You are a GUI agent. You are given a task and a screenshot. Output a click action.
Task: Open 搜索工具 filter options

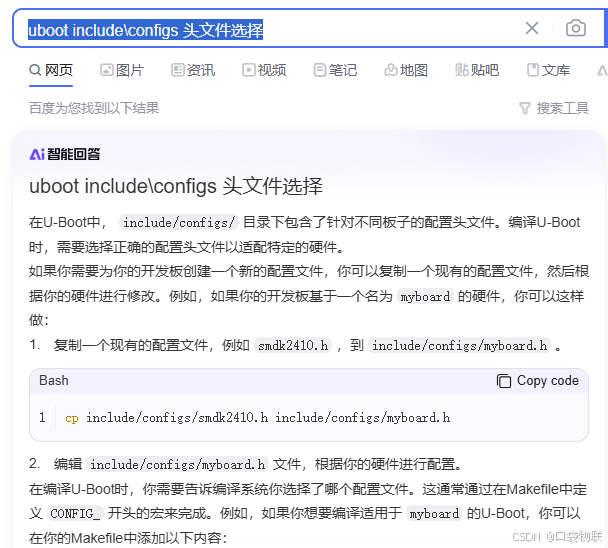coord(554,108)
